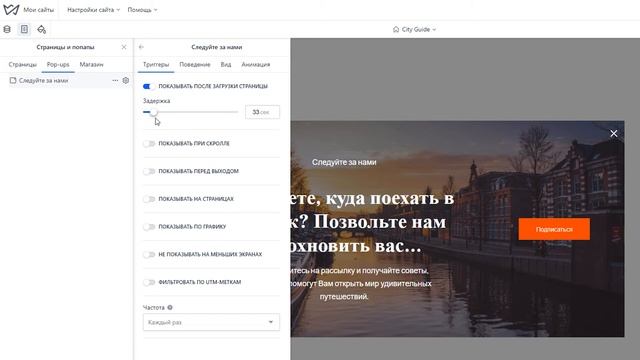Open the Частота frequency dropdown

point(211,322)
